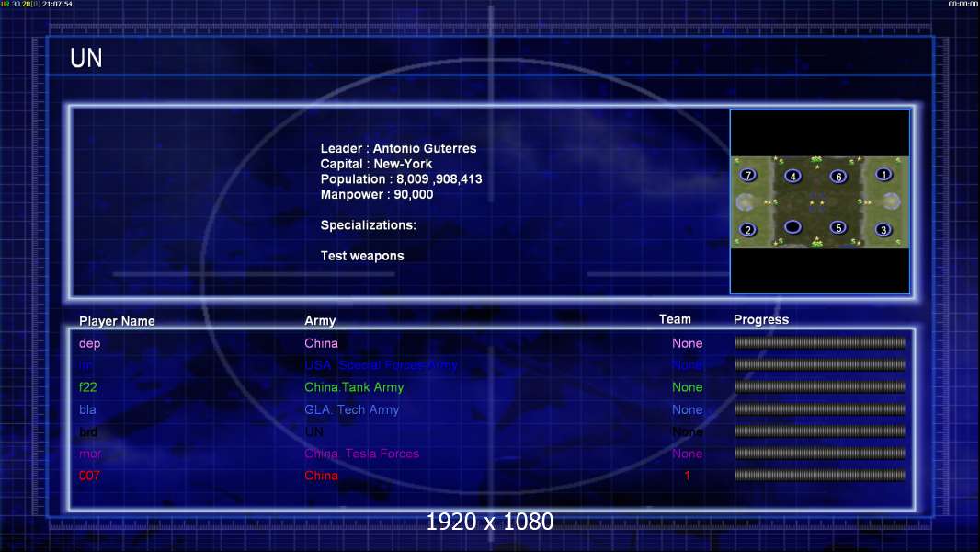Click China Tesla Forces entry
This screenshot has width=980, height=552.
tap(361, 454)
